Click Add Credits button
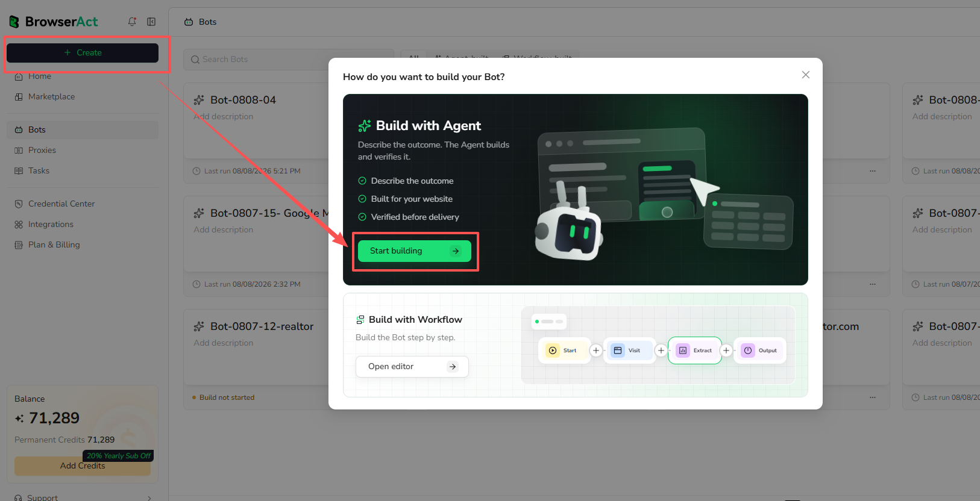The height and width of the screenshot is (501, 980). 83,466
